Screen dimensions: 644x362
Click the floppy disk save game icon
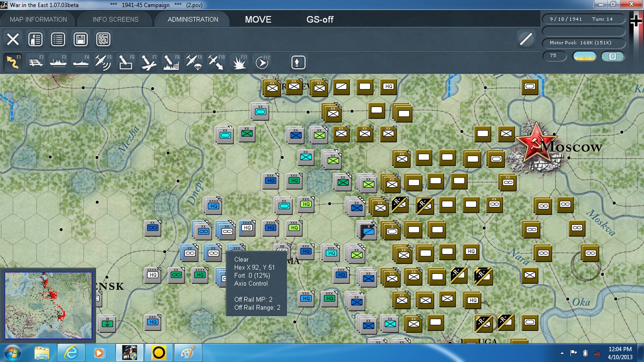tap(81, 39)
